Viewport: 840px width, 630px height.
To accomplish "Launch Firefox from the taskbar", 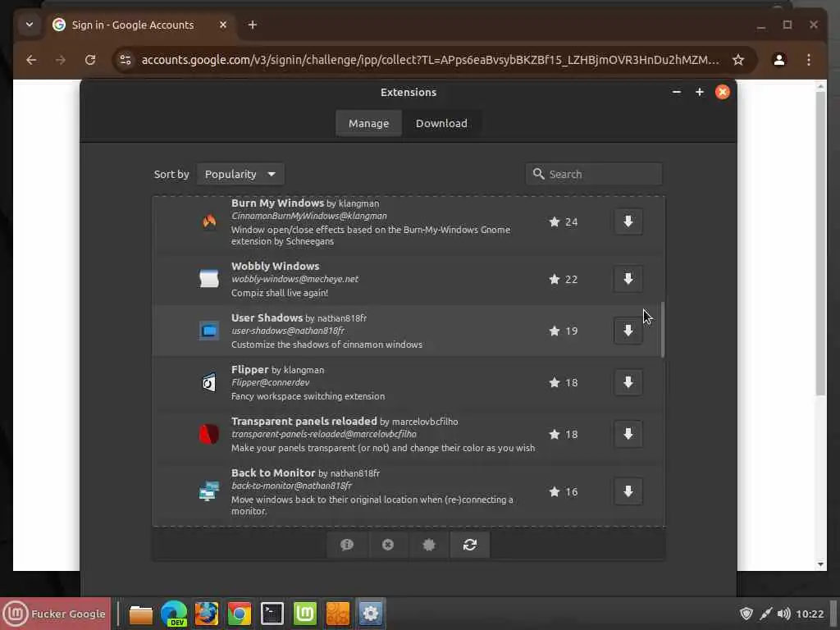I will (x=206, y=614).
